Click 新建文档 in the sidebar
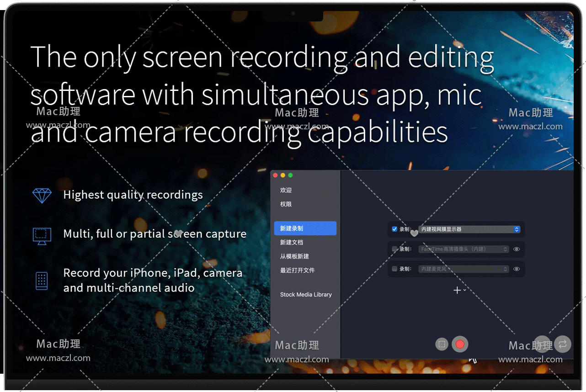This screenshot has width=586, height=392. point(292,242)
